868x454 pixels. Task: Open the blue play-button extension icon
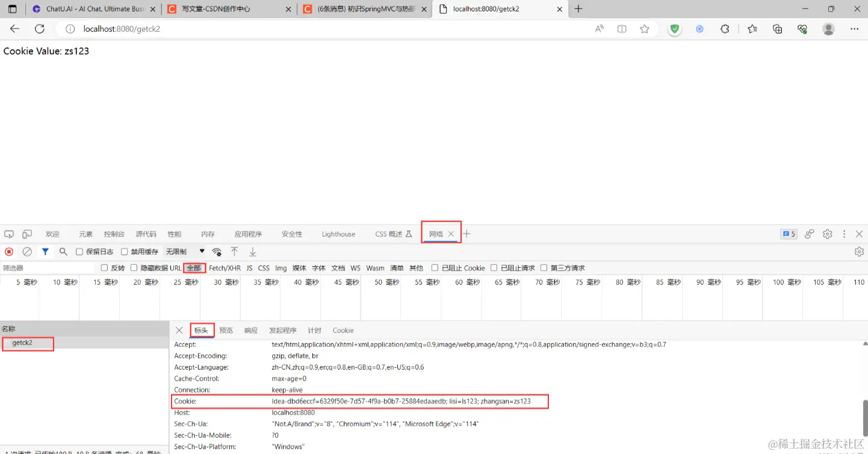coord(699,29)
